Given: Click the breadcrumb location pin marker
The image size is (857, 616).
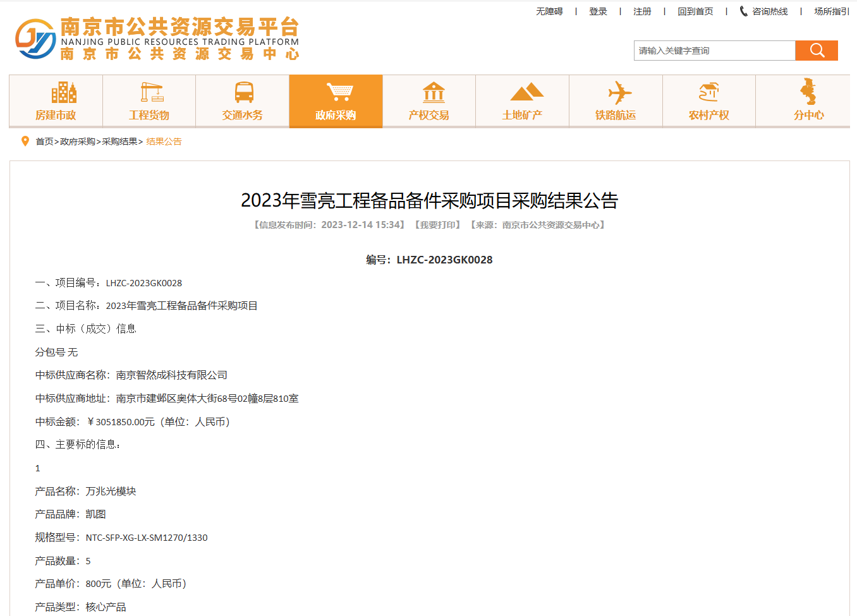Looking at the screenshot, I should [24, 140].
